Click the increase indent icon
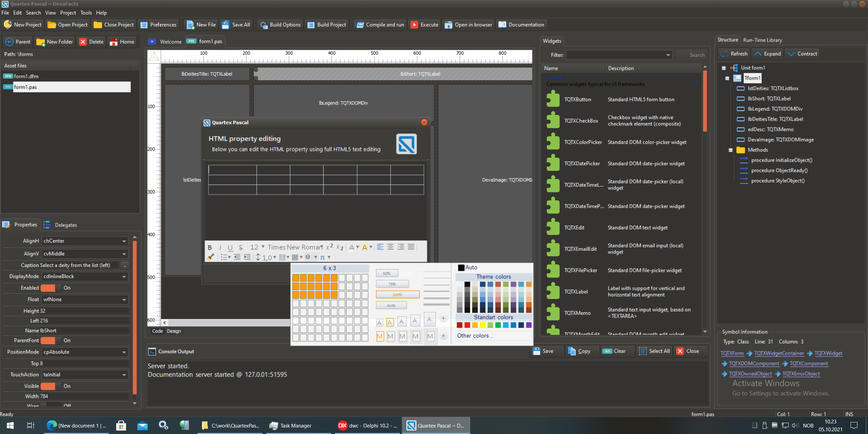868x434 pixels. [247, 257]
